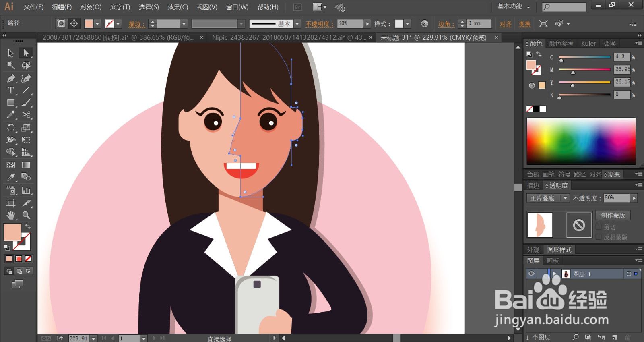
Task: Switch to Draw Behind mode
Action: pos(19,271)
